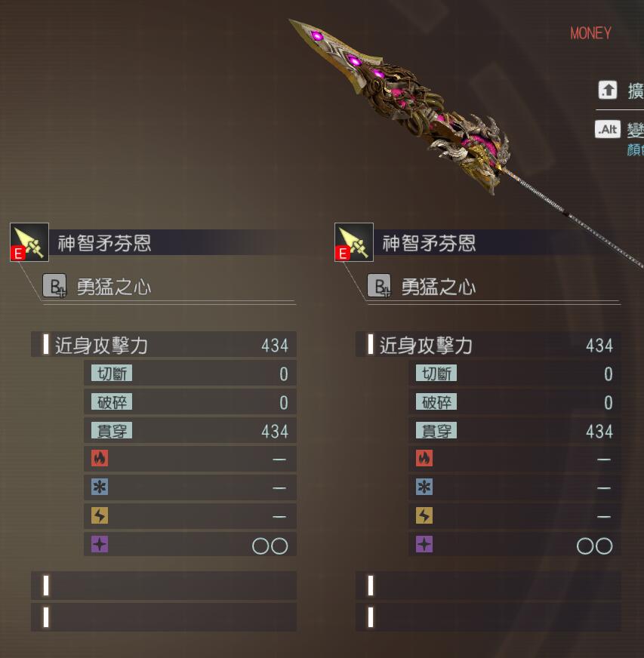This screenshot has width=644, height=658.
Task: Click the up-arrow key icon
Action: click(x=608, y=90)
